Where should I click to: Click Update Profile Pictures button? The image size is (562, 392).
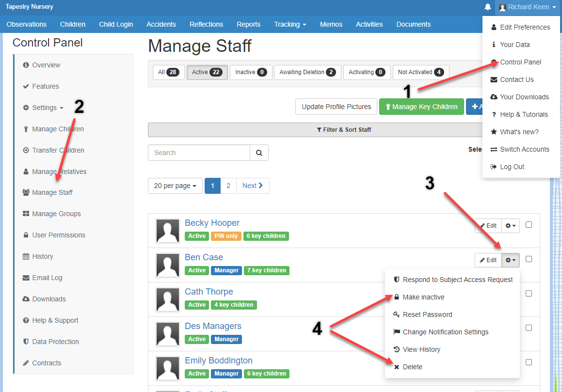336,107
